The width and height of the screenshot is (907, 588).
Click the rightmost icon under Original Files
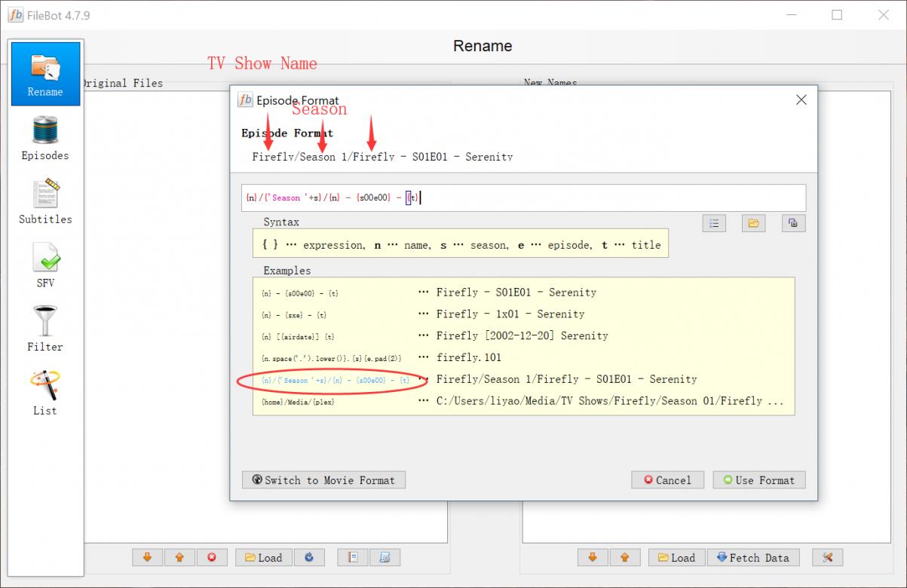coord(385,558)
